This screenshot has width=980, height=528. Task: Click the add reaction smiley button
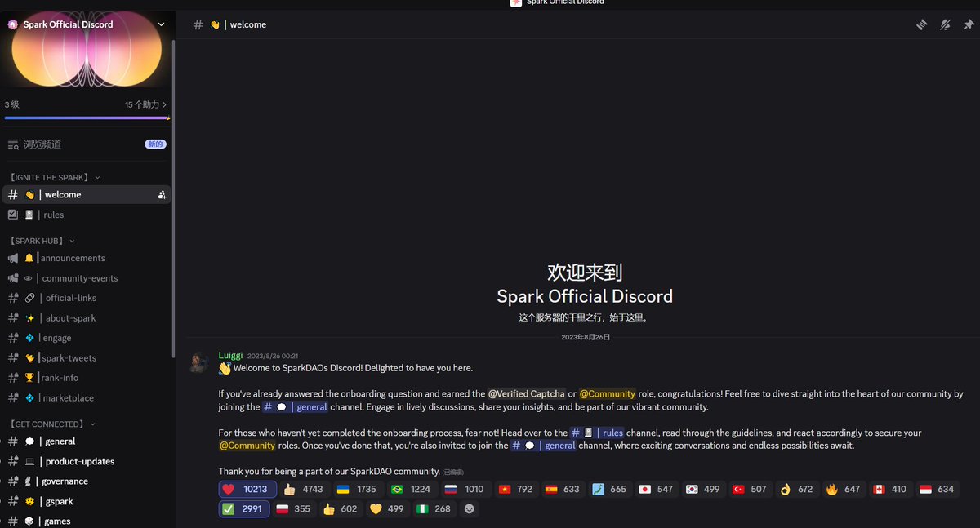click(x=470, y=508)
